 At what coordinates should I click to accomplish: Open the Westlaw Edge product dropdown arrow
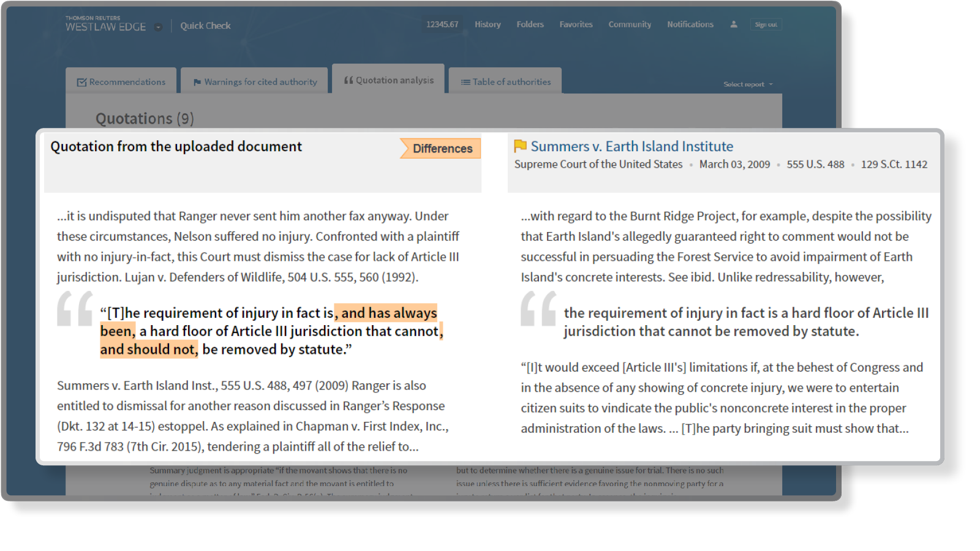[158, 27]
